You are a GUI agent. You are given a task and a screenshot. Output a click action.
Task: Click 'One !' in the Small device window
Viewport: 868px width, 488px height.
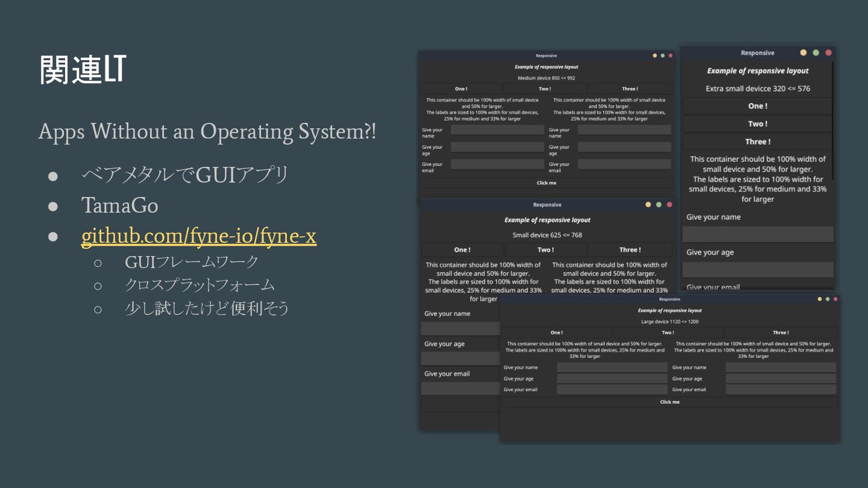462,249
